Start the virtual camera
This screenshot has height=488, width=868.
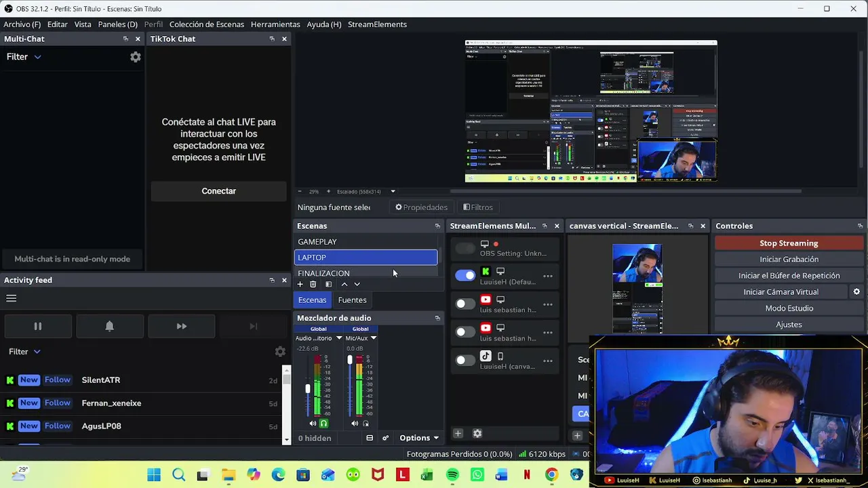pos(781,292)
